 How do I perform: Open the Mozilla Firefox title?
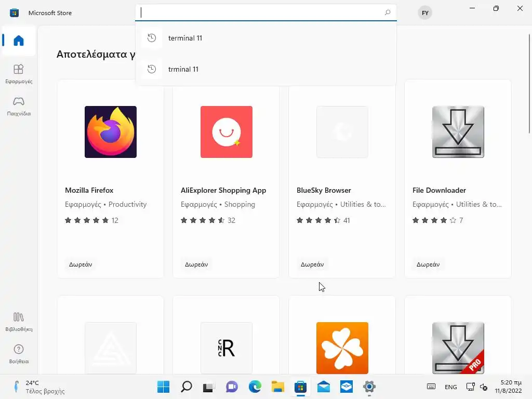tap(89, 190)
